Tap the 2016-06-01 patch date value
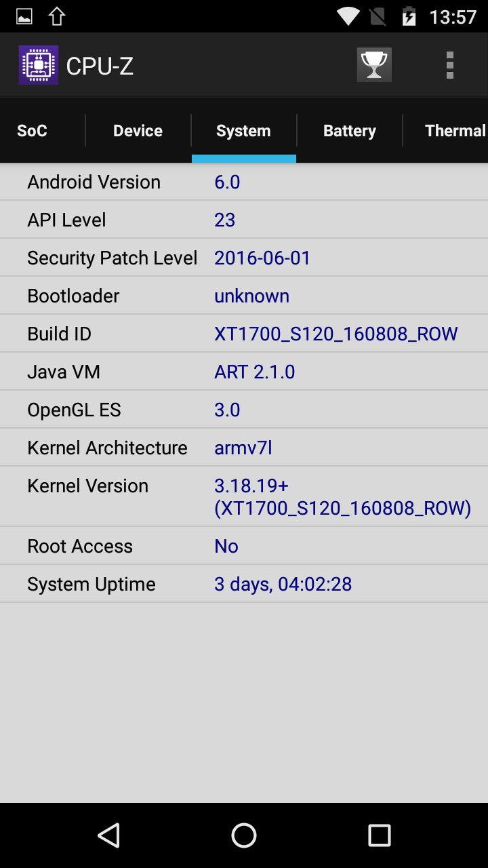The height and width of the screenshot is (868, 488). coord(262,258)
